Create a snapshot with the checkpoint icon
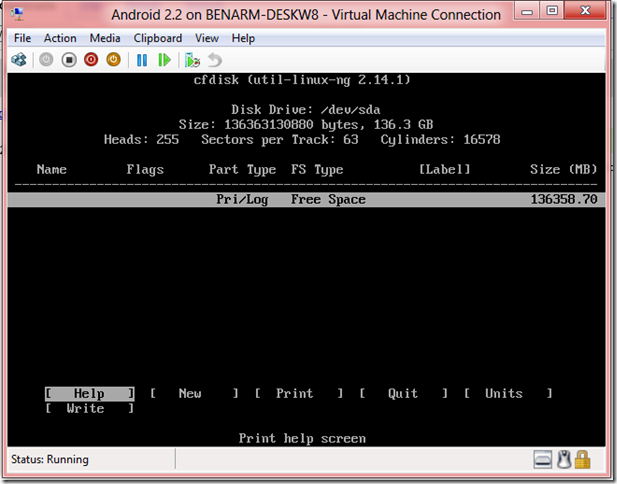Image resolution: width=617 pixels, height=484 pixels. point(192,60)
